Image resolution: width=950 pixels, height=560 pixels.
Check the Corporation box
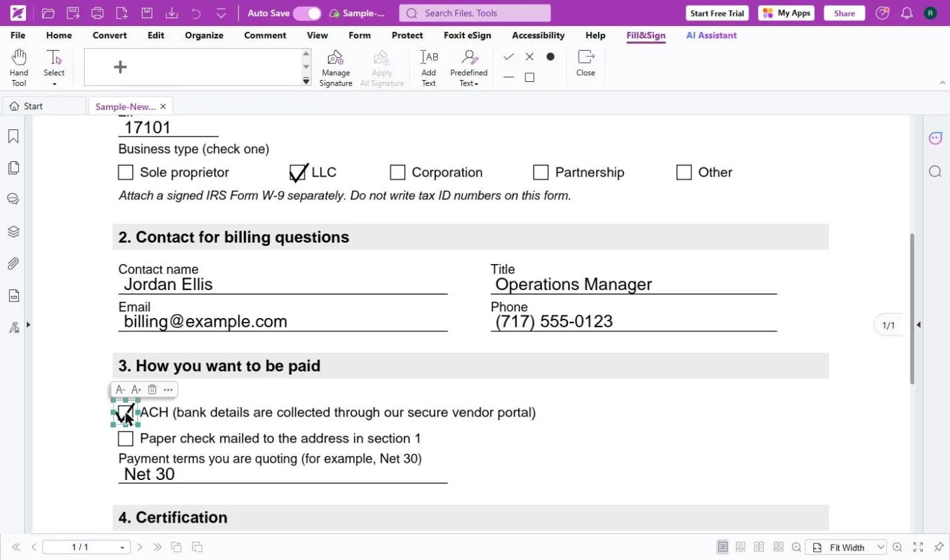397,173
